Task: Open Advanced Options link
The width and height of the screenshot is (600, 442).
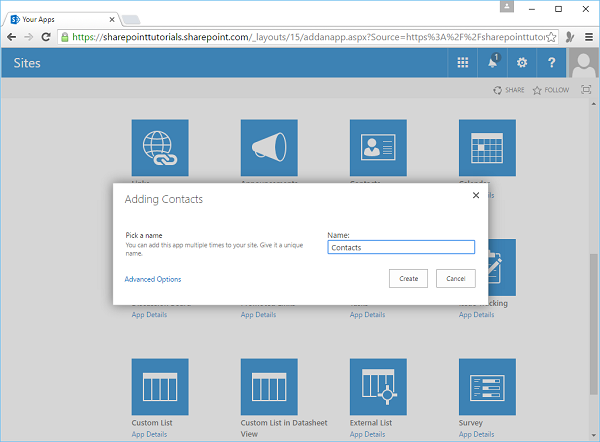Action: [x=153, y=279]
